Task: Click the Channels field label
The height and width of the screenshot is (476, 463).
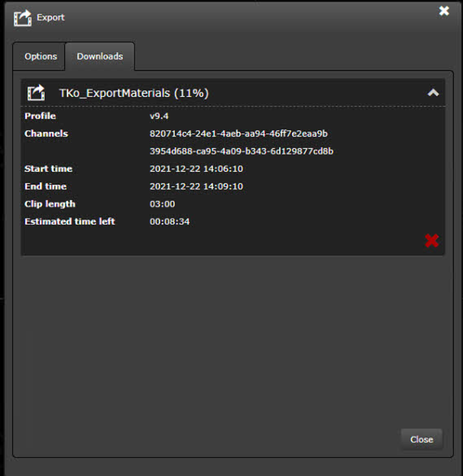Action: pos(46,134)
